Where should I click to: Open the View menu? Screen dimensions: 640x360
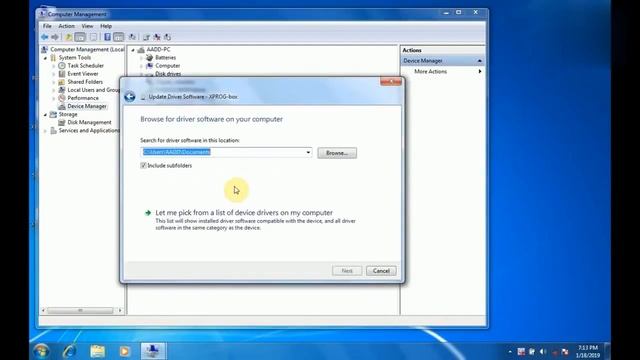pyautogui.click(x=87, y=26)
